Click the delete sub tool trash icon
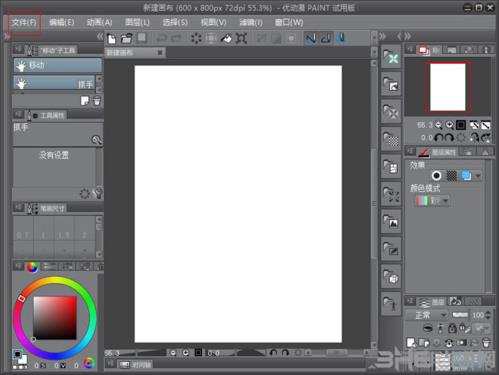Screen dimensions: 499x375 tap(97, 101)
